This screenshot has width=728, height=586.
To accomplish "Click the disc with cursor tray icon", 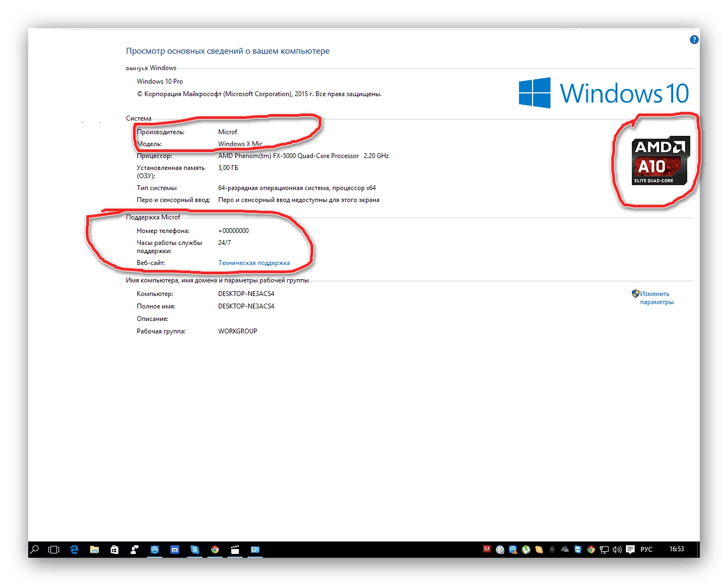I will click(500, 550).
